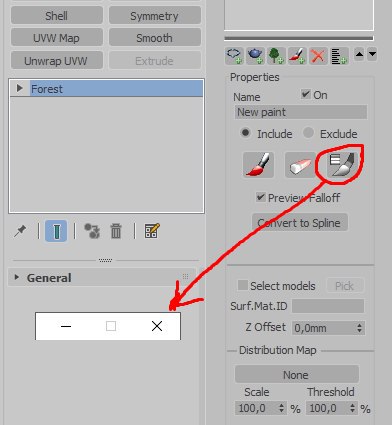Delete area with the red X icon
Image resolution: width=392 pixels, height=425 pixels.
[318, 55]
